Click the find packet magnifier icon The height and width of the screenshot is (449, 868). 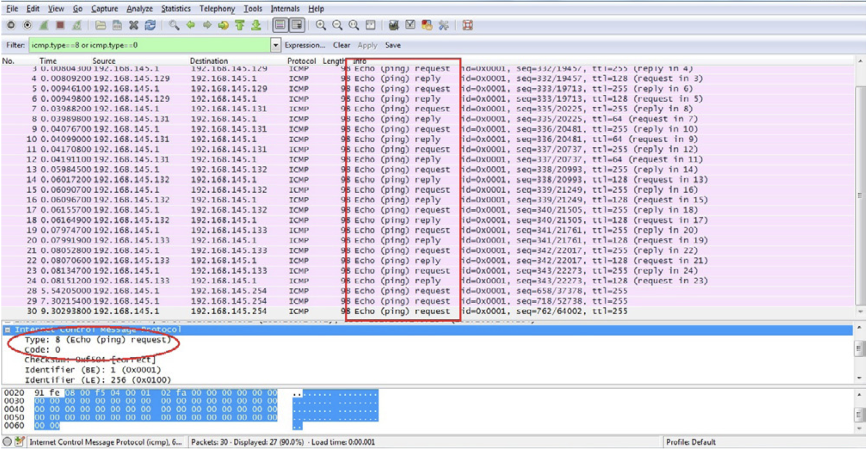pyautogui.click(x=174, y=25)
